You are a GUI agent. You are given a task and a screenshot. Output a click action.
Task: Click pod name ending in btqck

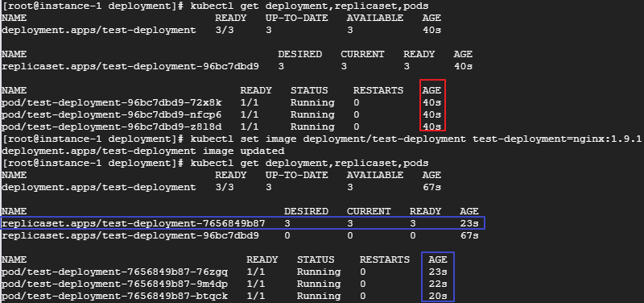[115, 296]
